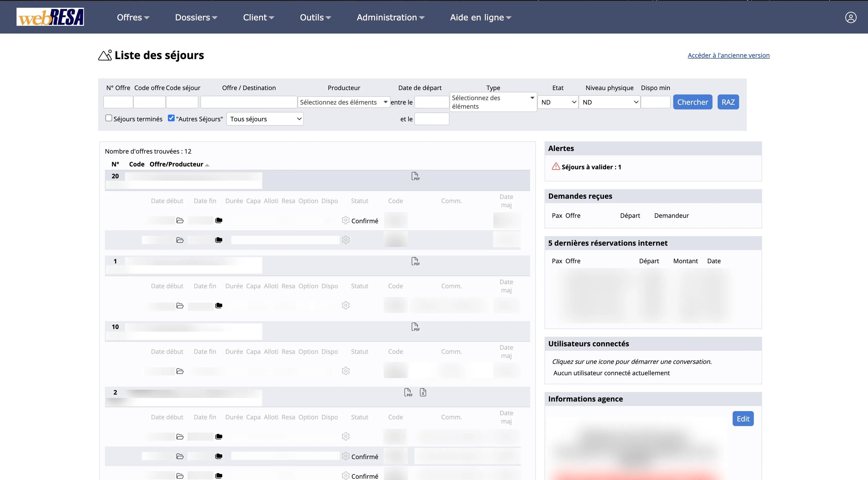The width and height of the screenshot is (868, 480).
Task: Click Séjours à valider : 1 alert
Action: pyautogui.click(x=591, y=167)
